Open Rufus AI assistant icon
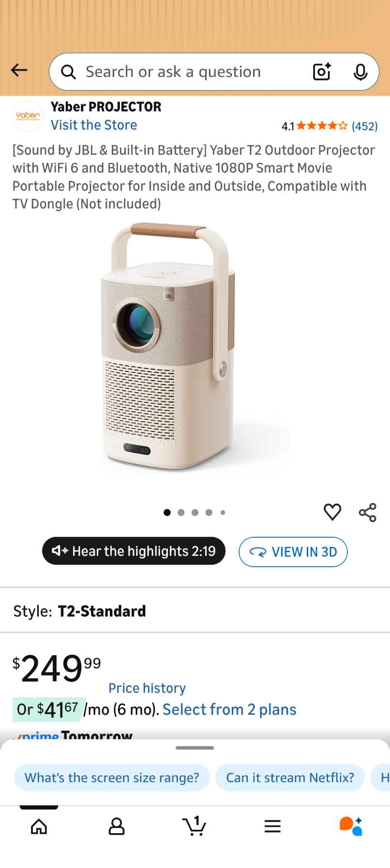 click(x=351, y=826)
